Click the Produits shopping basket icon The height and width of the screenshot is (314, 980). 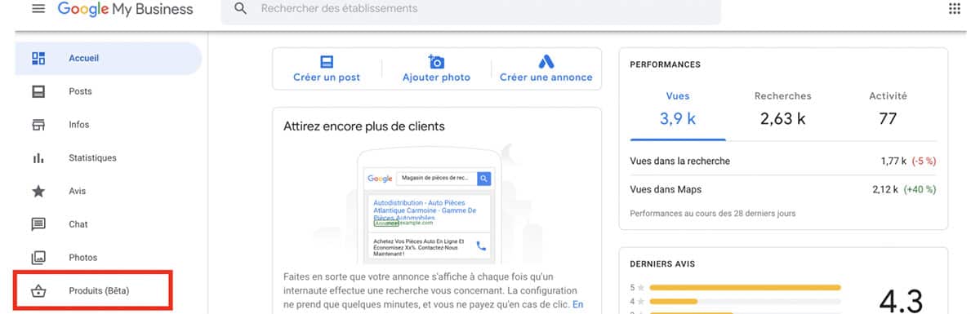[x=38, y=291]
